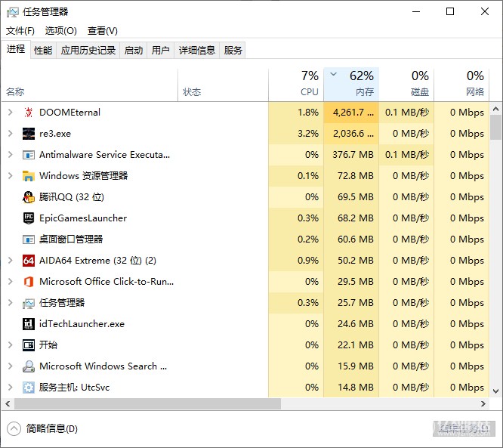503x448 pixels.
Task: Open the 选项(O) menu
Action: (61, 31)
